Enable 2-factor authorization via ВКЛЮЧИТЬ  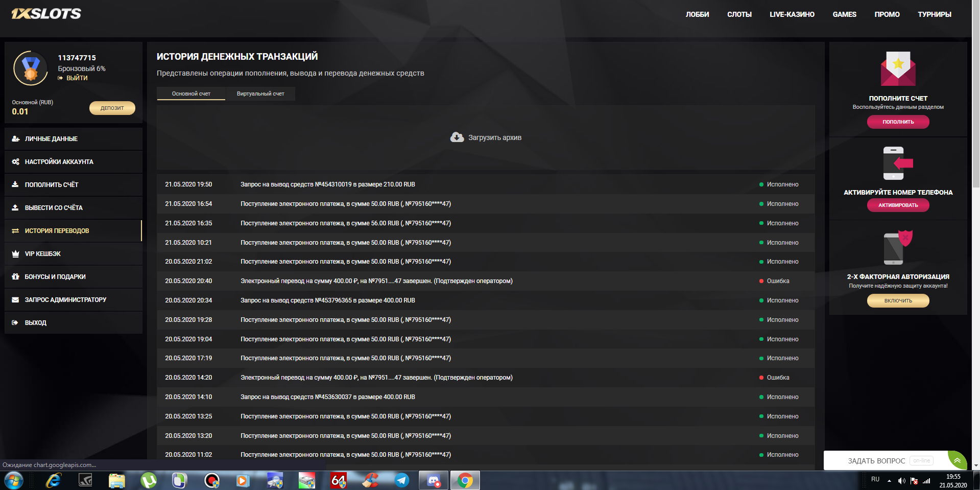pos(897,300)
